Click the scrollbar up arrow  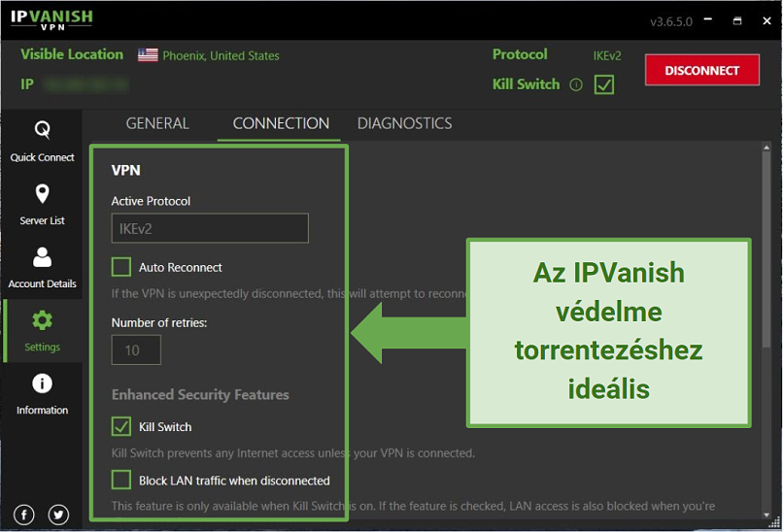(766, 148)
